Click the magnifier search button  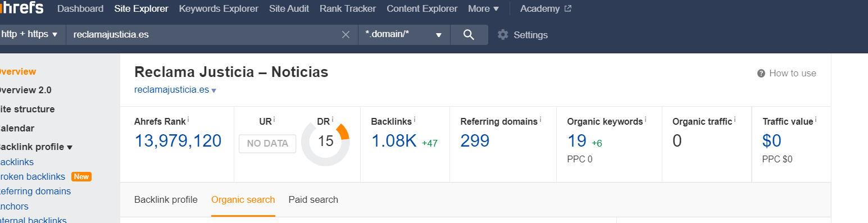469,35
